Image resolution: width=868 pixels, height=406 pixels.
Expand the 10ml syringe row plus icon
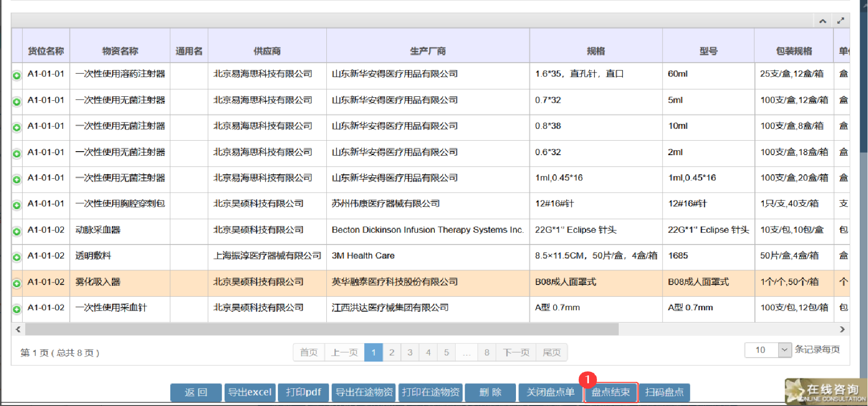point(17,127)
